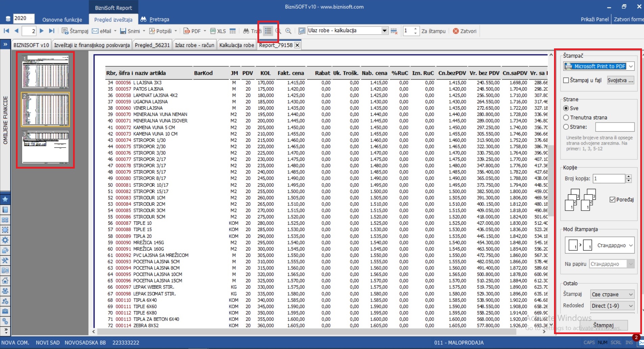The image size is (644, 349).
Task: Open the favorites star sidebar icon
Action: coord(5,199)
